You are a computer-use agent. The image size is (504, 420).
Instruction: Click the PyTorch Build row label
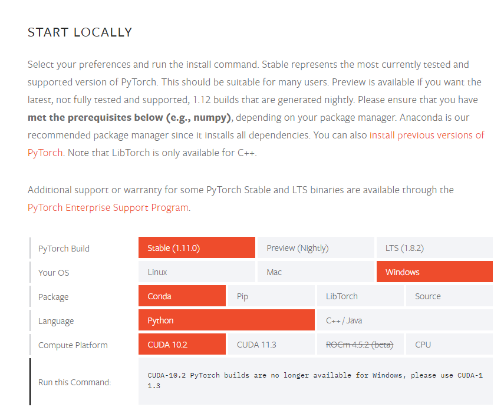(64, 249)
